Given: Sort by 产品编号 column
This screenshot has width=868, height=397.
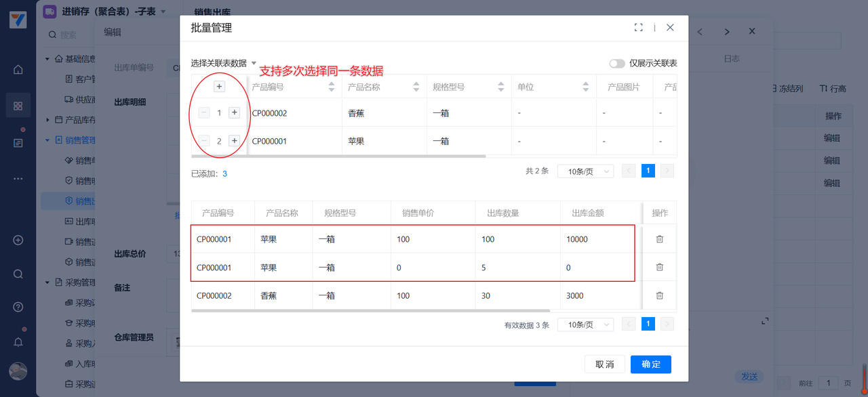Looking at the screenshot, I should point(332,87).
